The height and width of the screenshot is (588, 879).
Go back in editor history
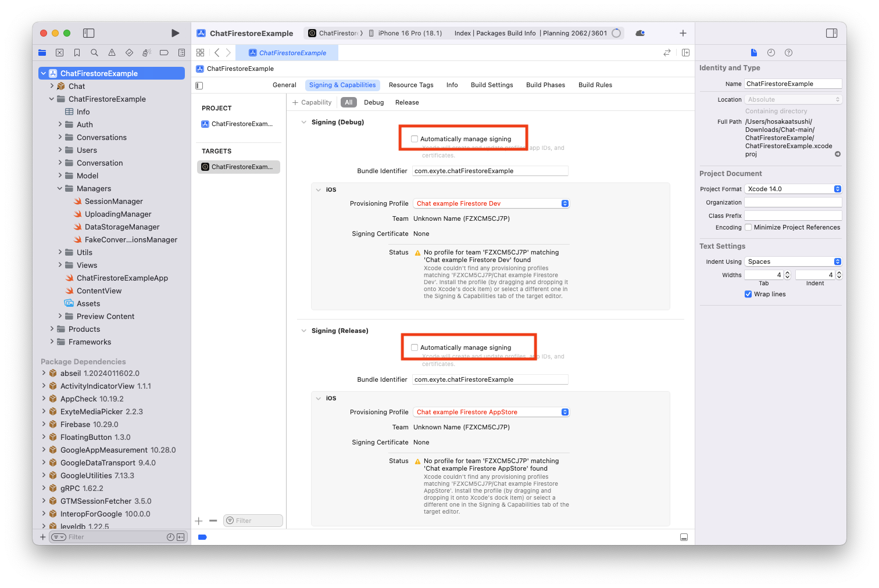[x=217, y=53]
